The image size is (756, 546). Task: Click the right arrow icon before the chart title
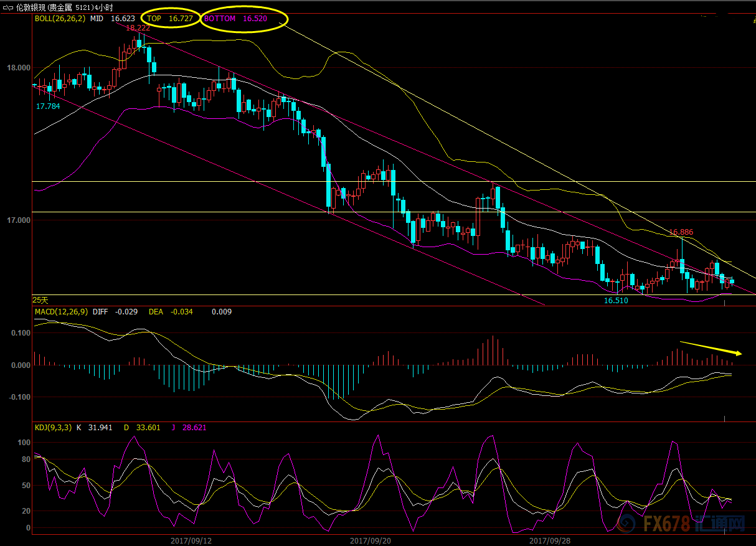click(x=12, y=7)
